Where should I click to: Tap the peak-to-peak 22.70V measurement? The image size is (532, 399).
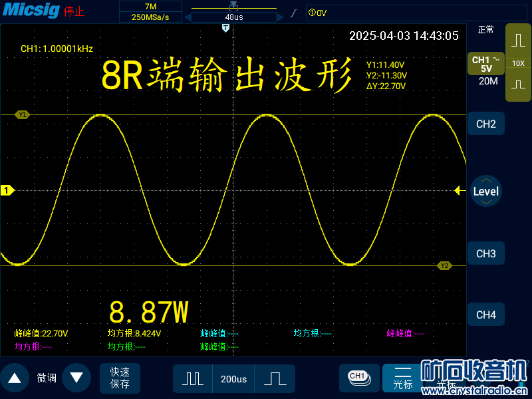pyautogui.click(x=41, y=334)
